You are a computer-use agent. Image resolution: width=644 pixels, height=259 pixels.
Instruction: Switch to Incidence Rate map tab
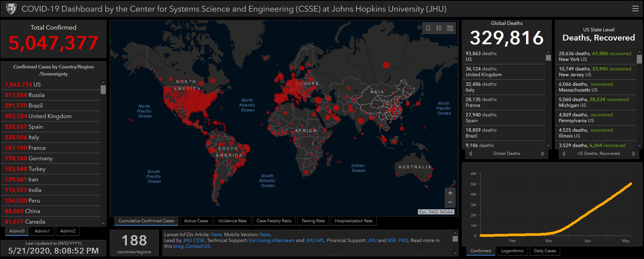[233, 221]
